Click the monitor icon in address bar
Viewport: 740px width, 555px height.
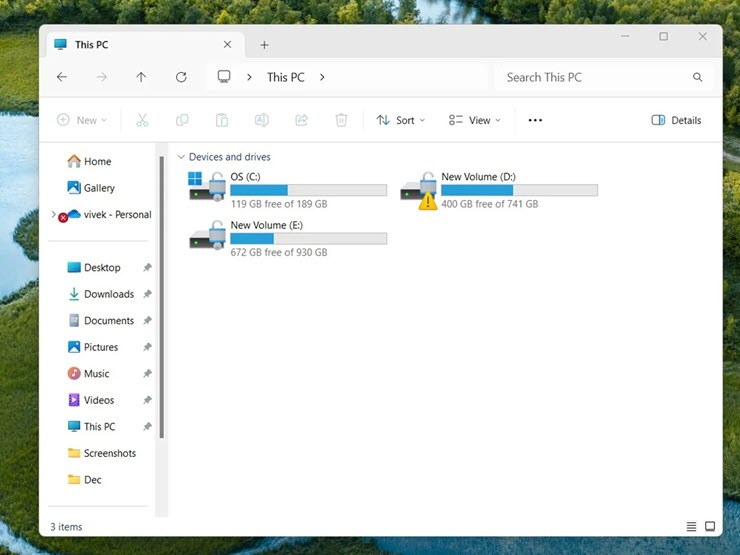coord(224,76)
